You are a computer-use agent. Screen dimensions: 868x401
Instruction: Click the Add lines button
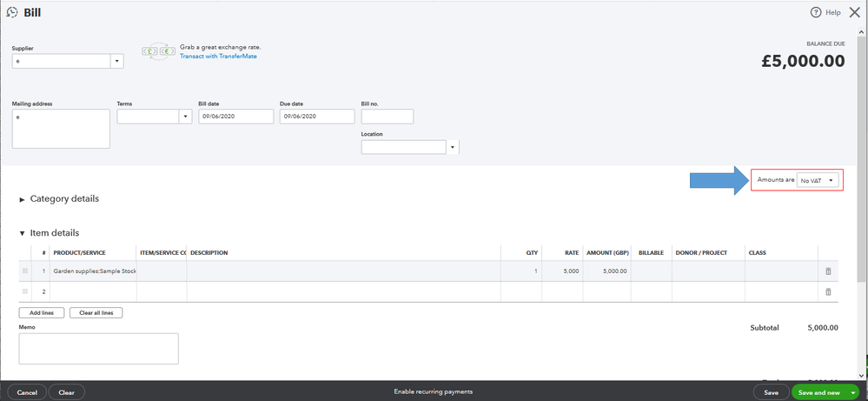tap(42, 312)
